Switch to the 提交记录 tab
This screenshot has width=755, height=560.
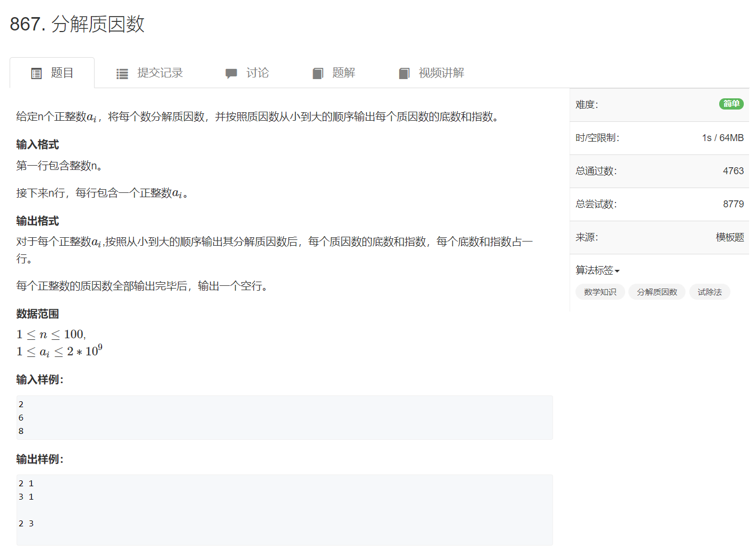[x=150, y=73]
